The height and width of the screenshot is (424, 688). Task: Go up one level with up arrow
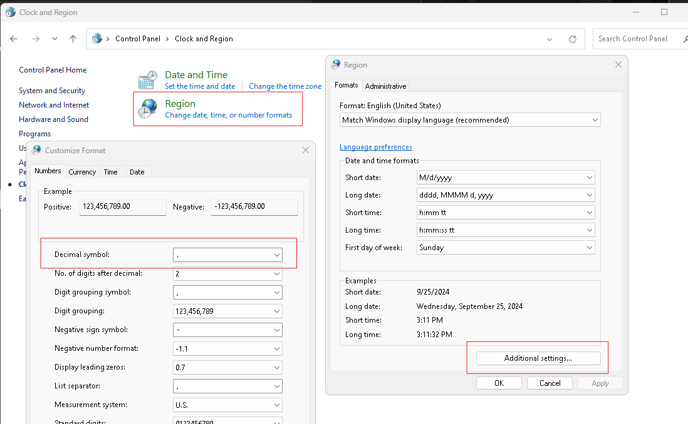tap(73, 39)
